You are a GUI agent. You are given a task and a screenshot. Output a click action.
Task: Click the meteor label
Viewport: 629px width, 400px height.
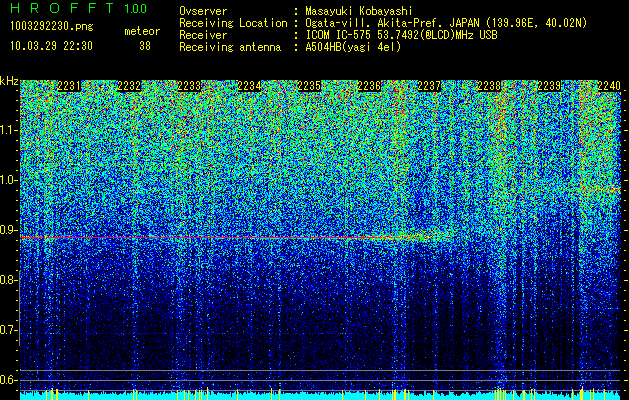click(142, 31)
